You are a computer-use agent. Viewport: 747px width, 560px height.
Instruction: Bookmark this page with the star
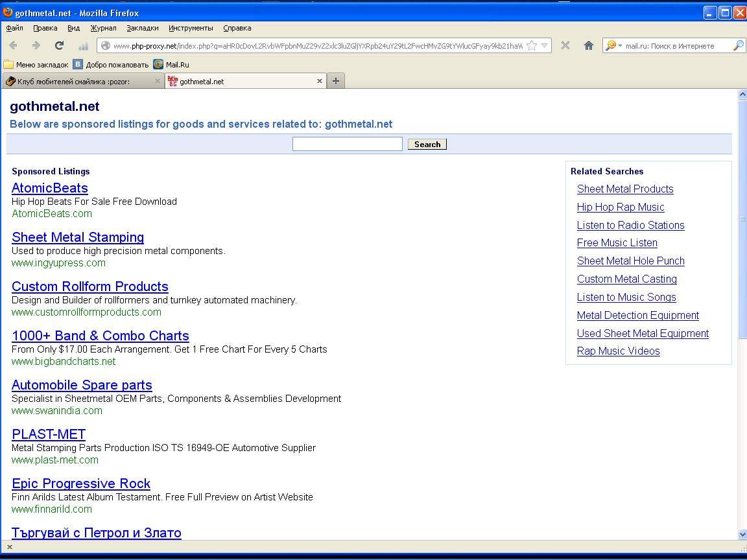tap(532, 46)
